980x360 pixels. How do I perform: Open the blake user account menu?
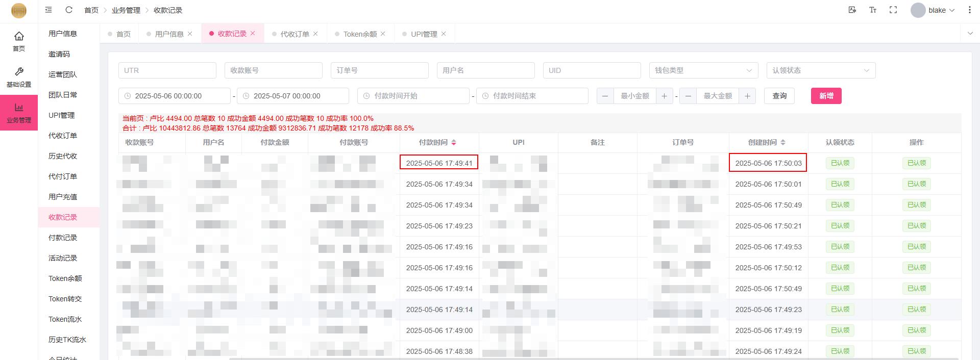coord(933,10)
